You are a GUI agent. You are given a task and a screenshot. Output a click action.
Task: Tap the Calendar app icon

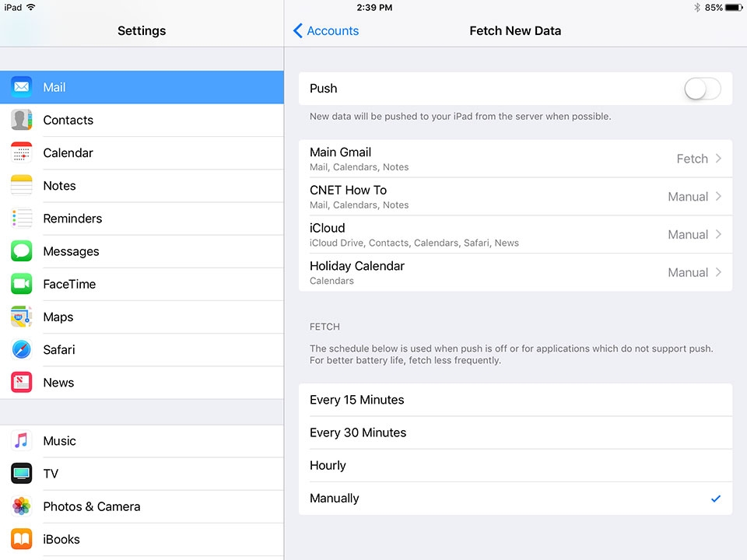click(x=22, y=153)
